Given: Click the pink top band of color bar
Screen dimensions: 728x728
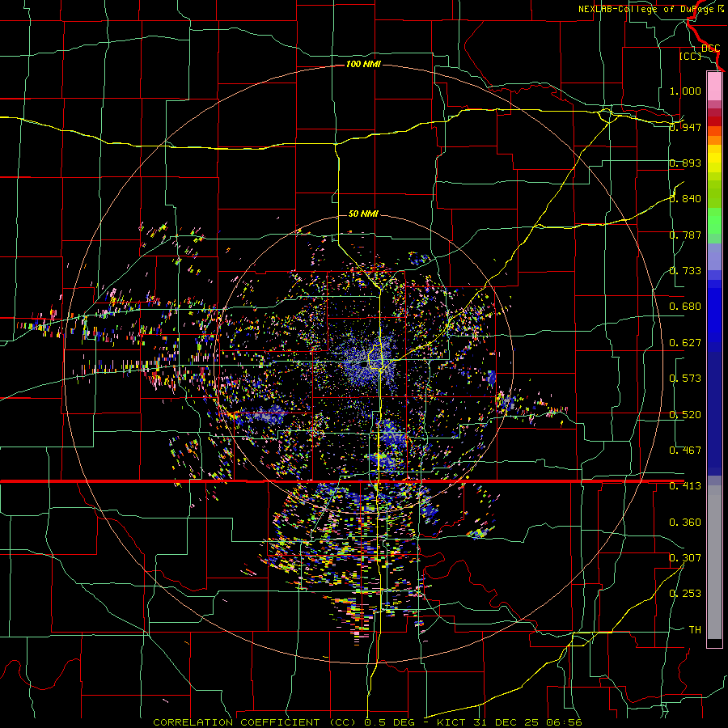Looking at the screenshot, I should pyautogui.click(x=714, y=86).
